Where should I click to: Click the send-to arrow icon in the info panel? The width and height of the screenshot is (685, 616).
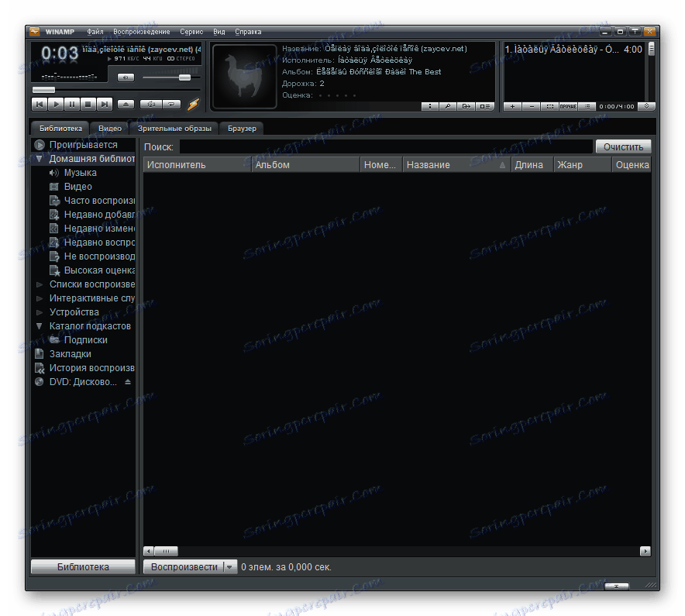pos(466,106)
